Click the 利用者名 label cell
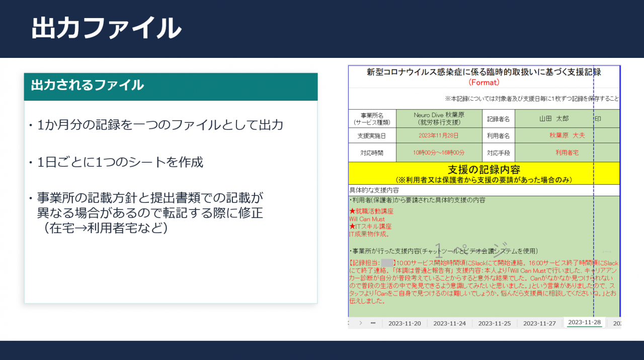This screenshot has width=644, height=360. [x=499, y=135]
